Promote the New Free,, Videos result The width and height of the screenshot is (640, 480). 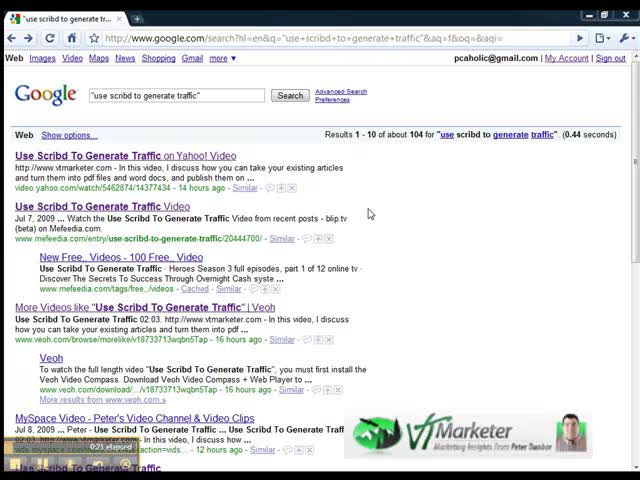265,289
